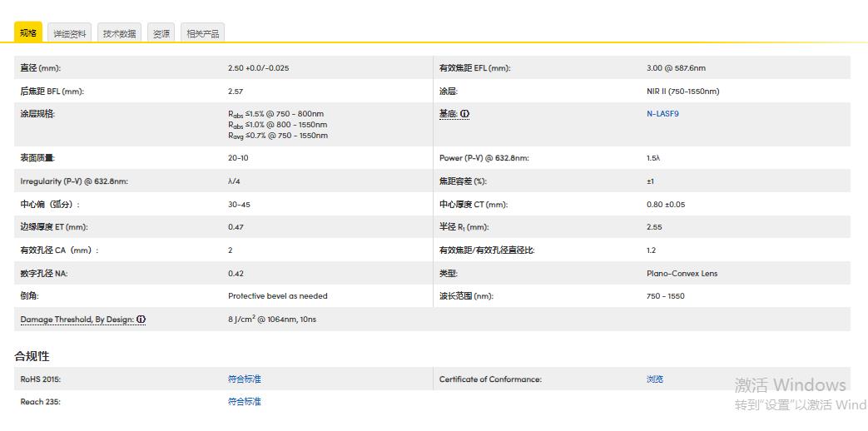Click the Power (P-V) @ 632.8nm label
The width and height of the screenshot is (868, 431).
click(484, 158)
